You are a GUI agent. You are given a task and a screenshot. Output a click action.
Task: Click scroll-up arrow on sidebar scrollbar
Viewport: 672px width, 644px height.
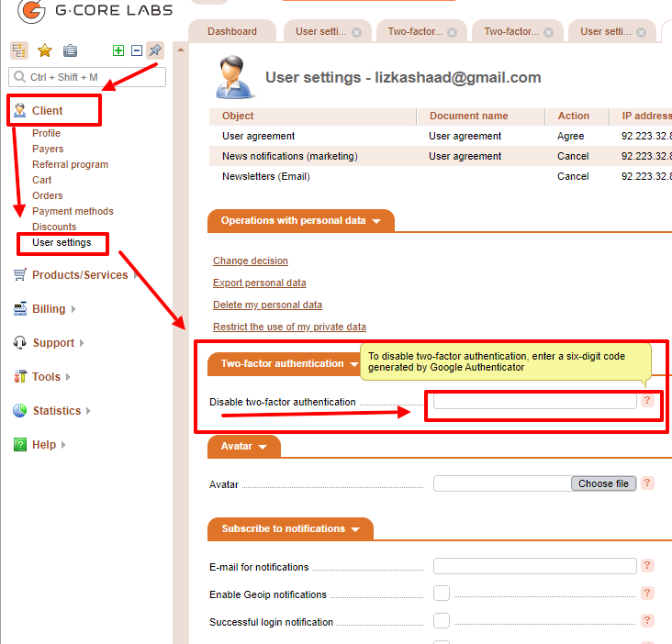click(181, 50)
